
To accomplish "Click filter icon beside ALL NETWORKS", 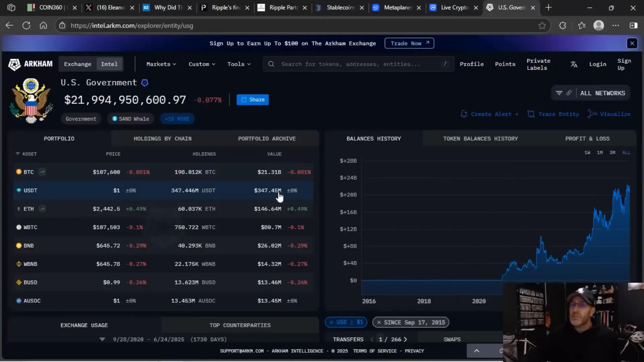I will tap(559, 93).
